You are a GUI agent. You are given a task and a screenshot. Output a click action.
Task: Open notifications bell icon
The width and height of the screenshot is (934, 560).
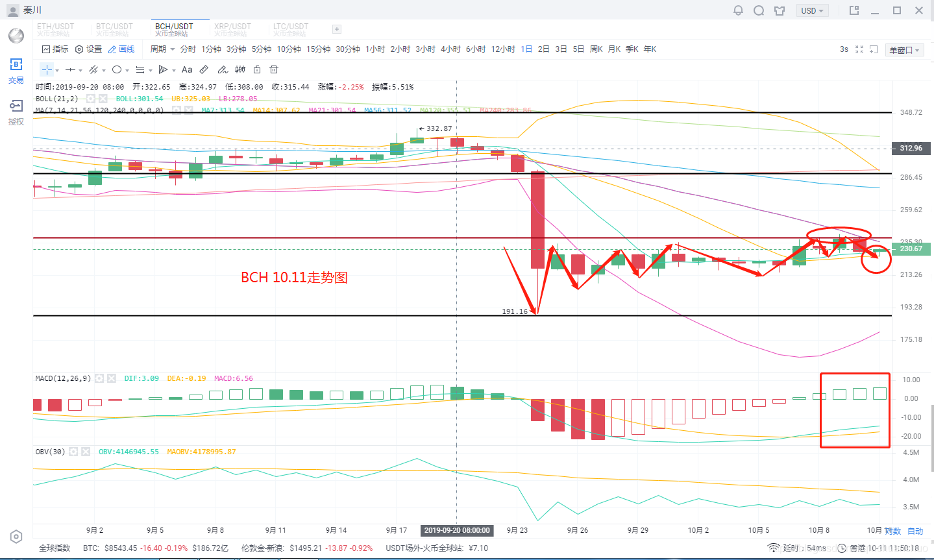(x=738, y=10)
